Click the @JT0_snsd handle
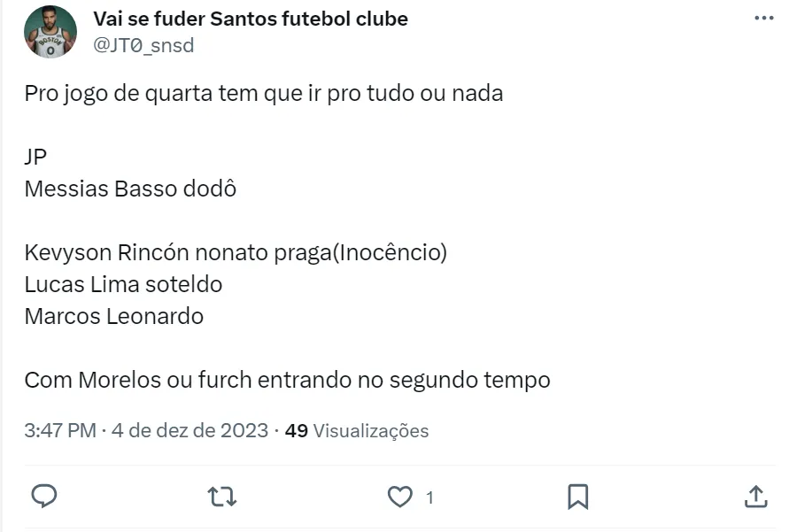 (143, 45)
